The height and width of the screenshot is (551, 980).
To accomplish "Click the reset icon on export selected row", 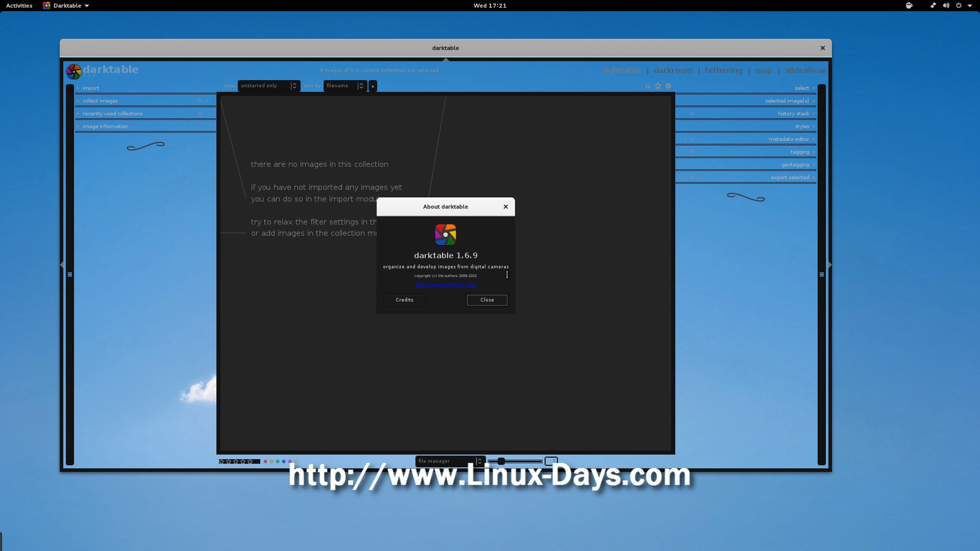I will pyautogui.click(x=692, y=178).
